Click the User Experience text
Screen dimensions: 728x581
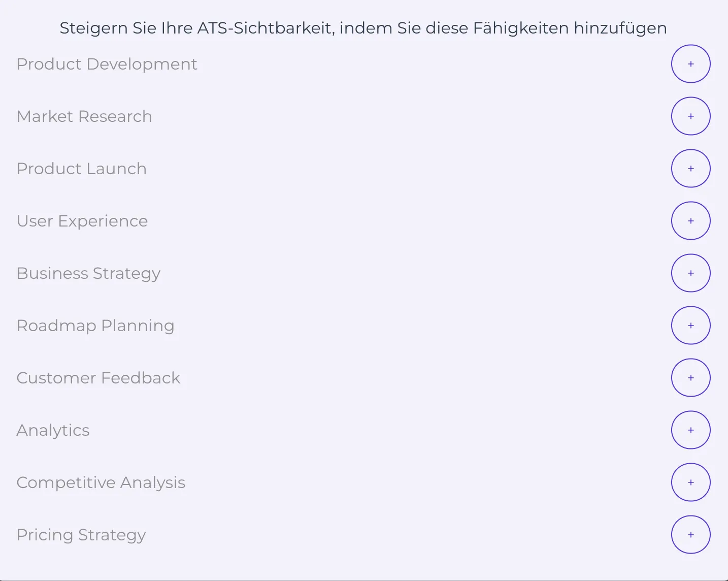[82, 221]
